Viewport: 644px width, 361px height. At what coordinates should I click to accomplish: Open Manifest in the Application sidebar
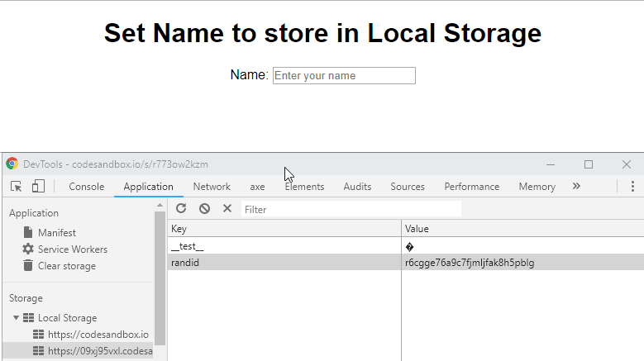click(56, 233)
